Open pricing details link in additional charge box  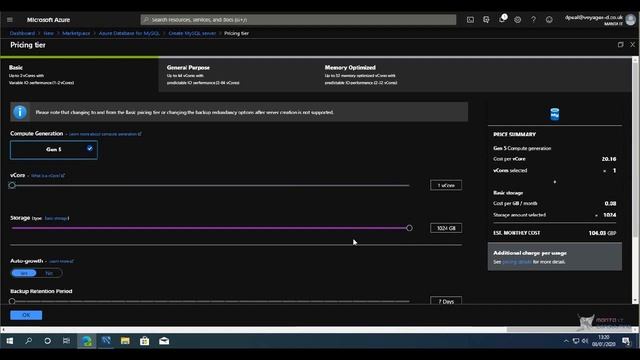[517, 262]
